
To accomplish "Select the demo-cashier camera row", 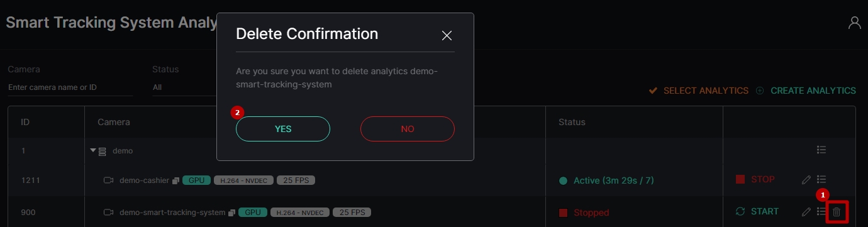I will 431,180.
